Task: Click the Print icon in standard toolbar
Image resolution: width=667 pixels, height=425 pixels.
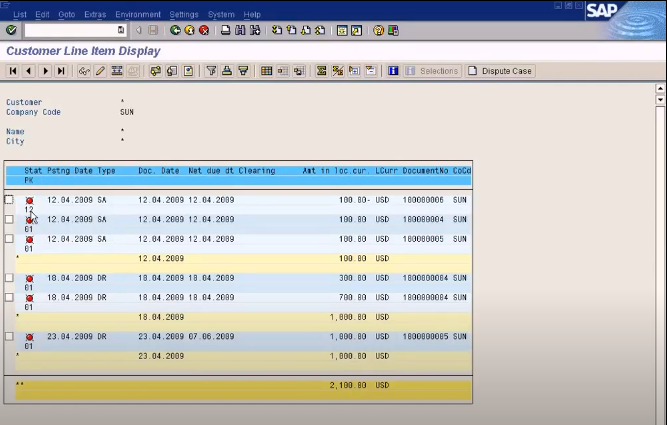Action: pyautogui.click(x=225, y=30)
